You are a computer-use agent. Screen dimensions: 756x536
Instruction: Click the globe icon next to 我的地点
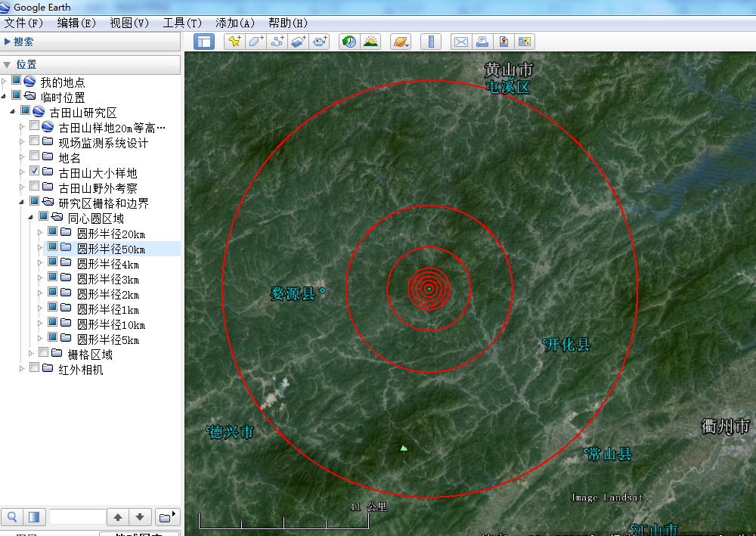[29, 82]
